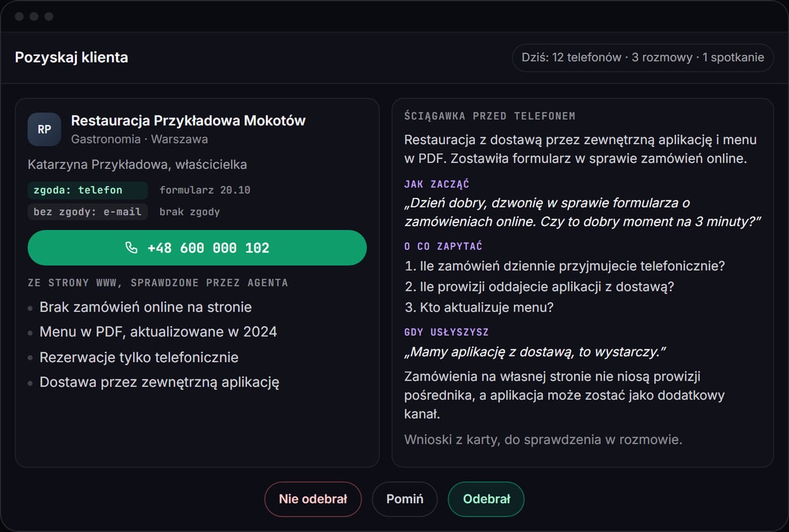Click the "GDY USŁYSZYSZ" label

point(446,333)
